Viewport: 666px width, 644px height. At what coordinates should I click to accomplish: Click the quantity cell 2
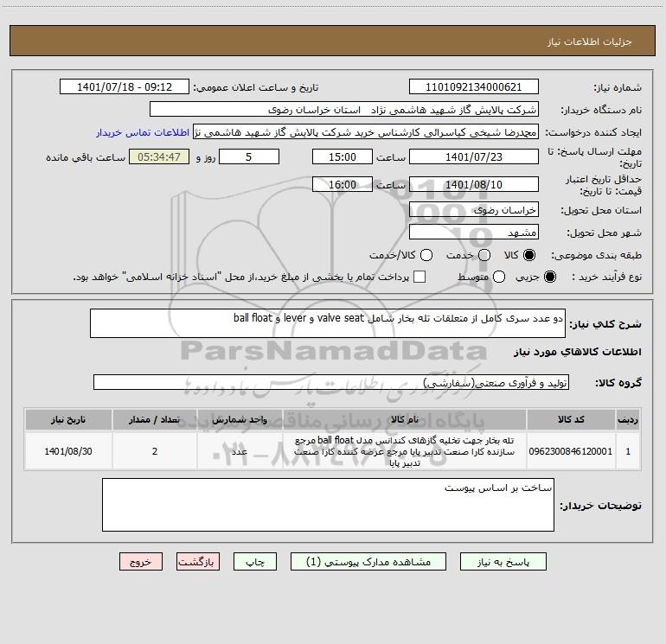tap(155, 451)
